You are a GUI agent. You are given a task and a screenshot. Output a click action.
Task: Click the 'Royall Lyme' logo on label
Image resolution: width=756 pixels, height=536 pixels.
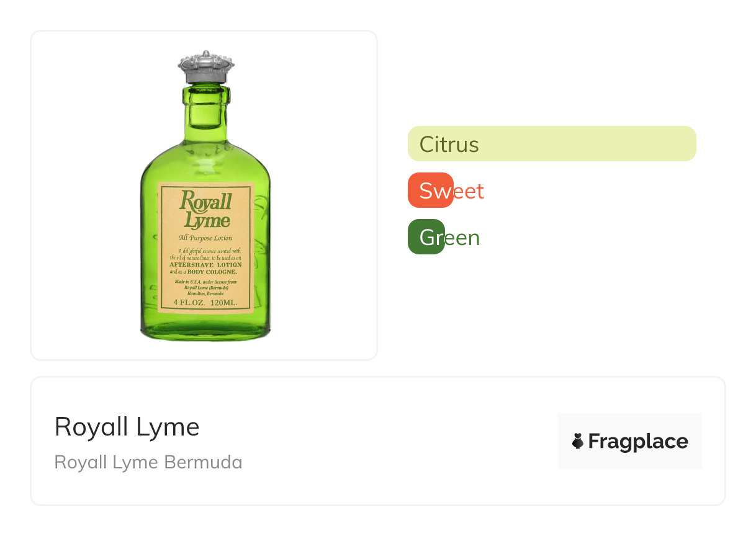coord(205,211)
